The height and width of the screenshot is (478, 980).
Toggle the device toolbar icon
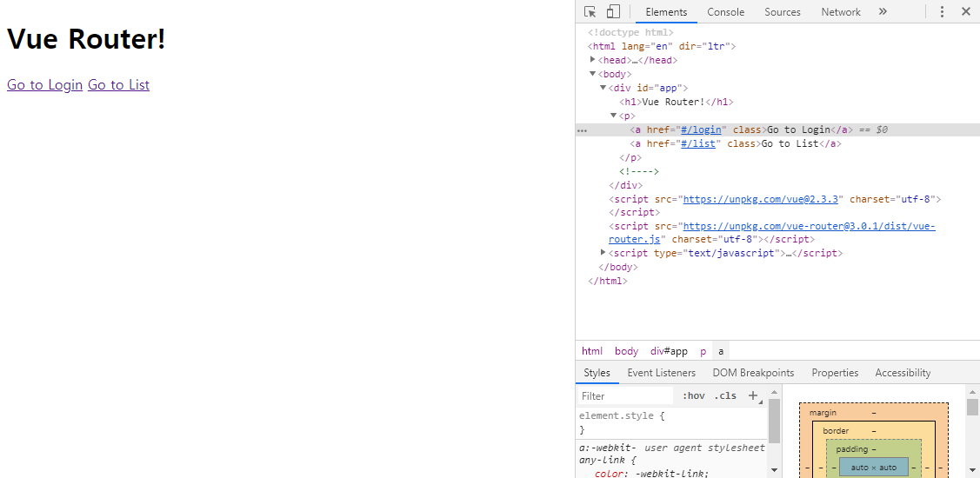613,12
